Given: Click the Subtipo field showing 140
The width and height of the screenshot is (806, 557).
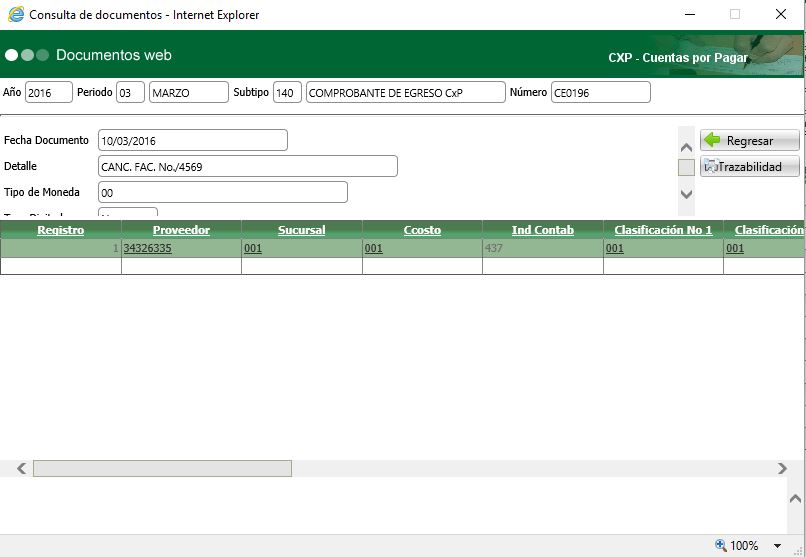Looking at the screenshot, I should click(x=287, y=92).
